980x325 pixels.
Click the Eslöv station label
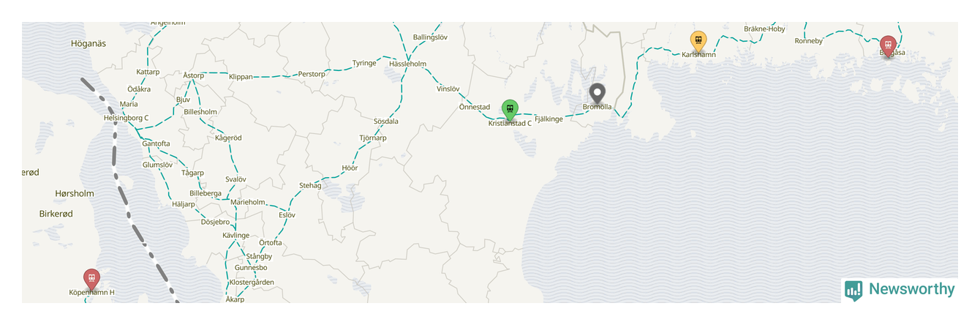(287, 215)
